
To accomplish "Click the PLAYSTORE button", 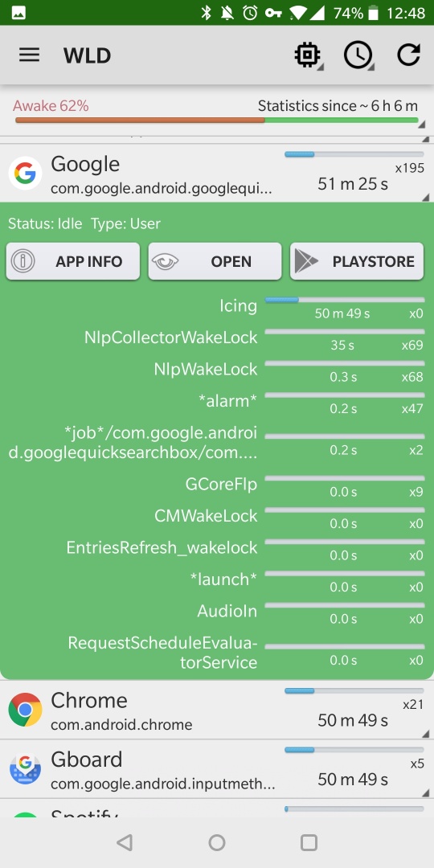I will point(357,261).
